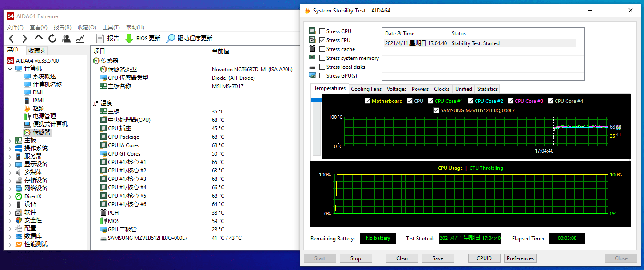Screen dimensions: 644x270
Task: Click the Stress CPU chip icon
Action: click(312, 31)
